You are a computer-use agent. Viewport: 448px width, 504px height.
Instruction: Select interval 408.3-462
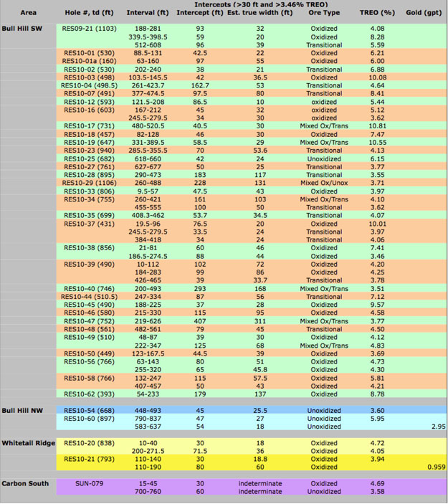coord(148,216)
